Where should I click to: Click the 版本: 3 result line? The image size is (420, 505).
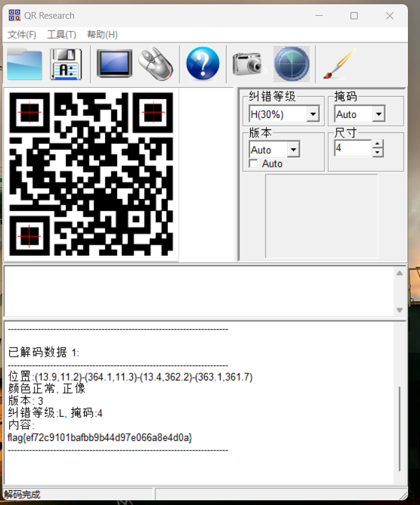[x=25, y=400]
